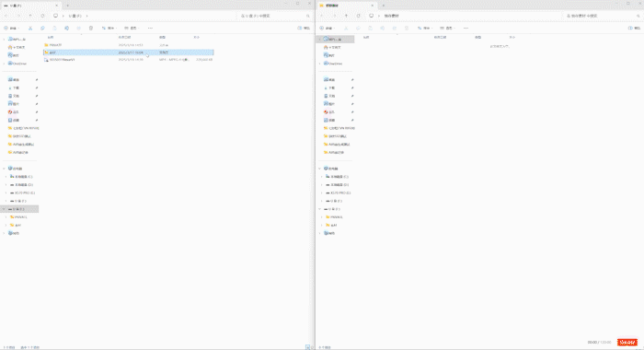This screenshot has height=350, width=644.
Task: Click Paste in the U盘 (F:) window toolbar
Action: coord(54,28)
